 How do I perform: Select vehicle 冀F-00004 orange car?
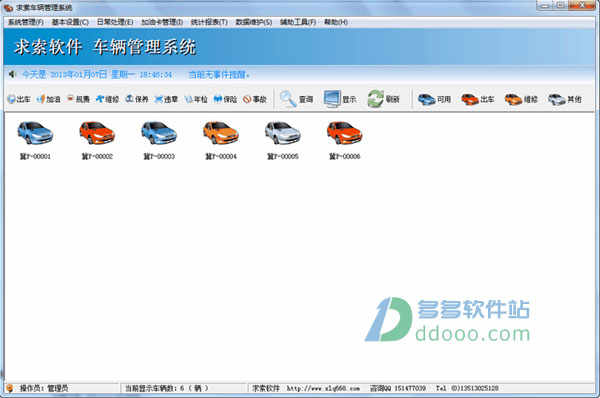[221, 140]
